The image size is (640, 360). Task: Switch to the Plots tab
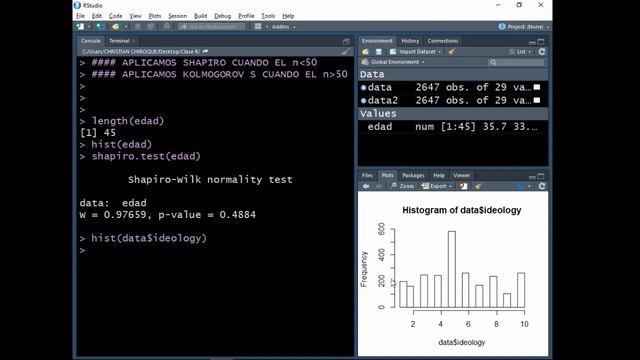click(x=387, y=176)
